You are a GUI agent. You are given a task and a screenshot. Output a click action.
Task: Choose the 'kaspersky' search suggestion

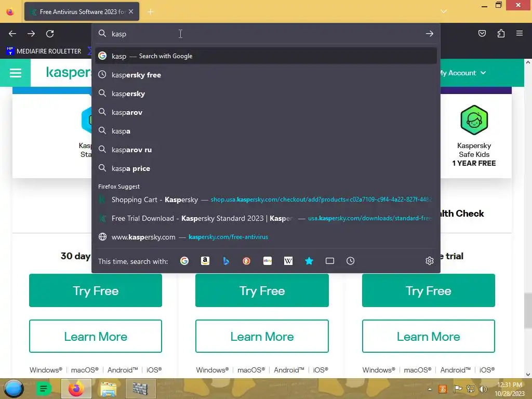[x=266, y=94]
